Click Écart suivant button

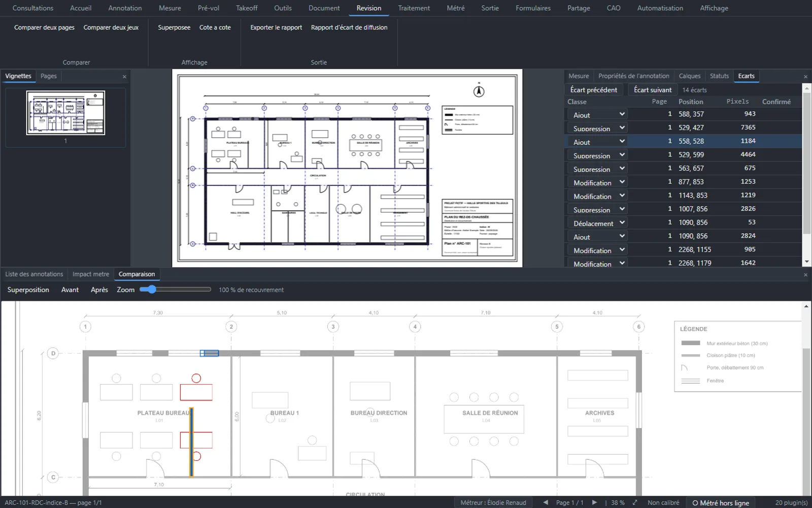click(653, 90)
